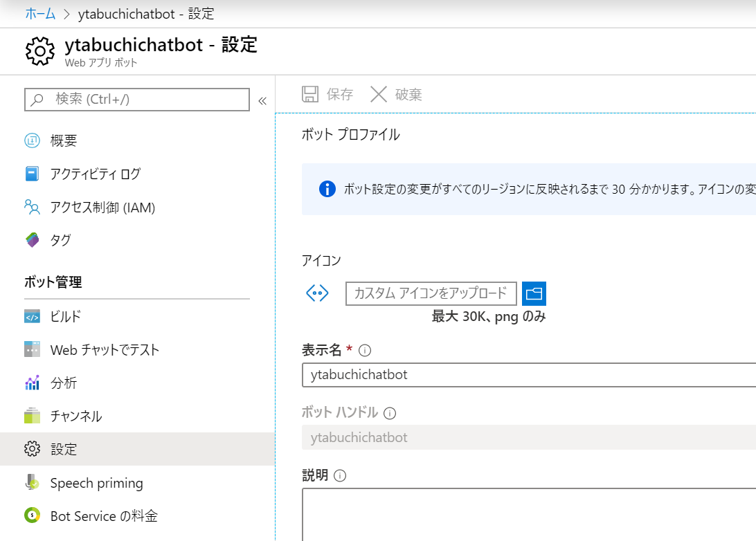
Task: Click the Web chat test icon
Action: click(33, 349)
